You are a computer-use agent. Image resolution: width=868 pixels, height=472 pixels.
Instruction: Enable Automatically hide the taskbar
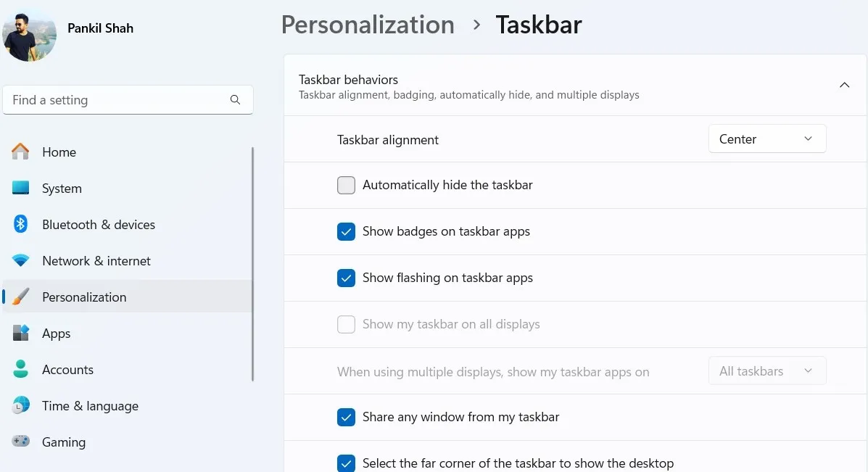pos(346,185)
